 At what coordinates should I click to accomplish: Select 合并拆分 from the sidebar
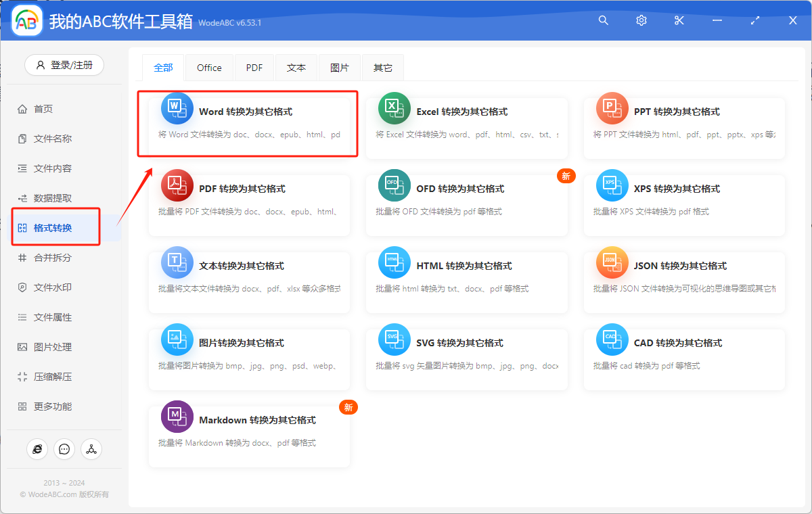tap(53, 257)
